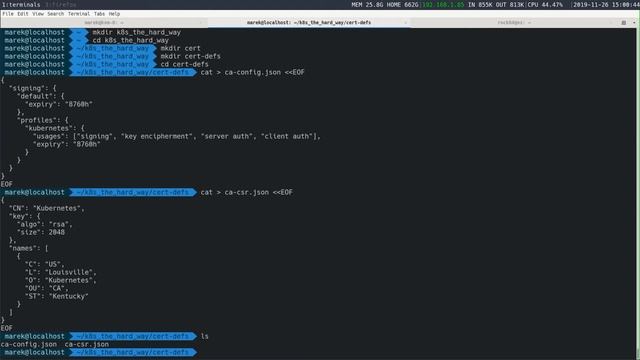The width and height of the screenshot is (640, 360).
Task: Click the 'cd k8s_the_hard_way' command
Action: tap(130, 40)
